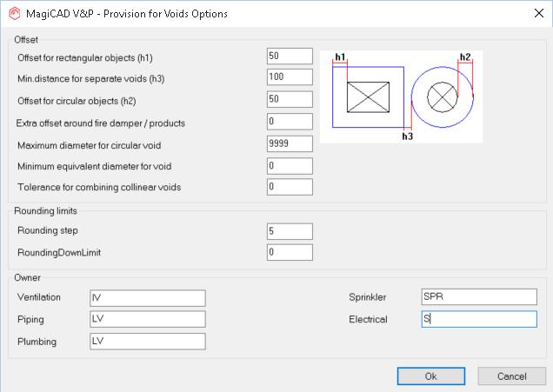Click Tolerance for combining collinear voids field

pos(290,187)
